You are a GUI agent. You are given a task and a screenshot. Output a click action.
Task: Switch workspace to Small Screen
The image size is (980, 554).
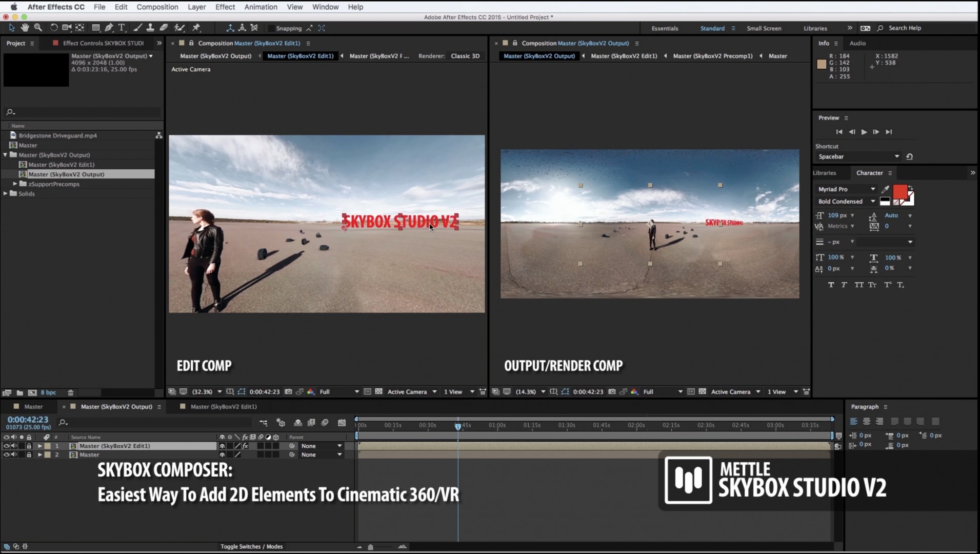point(764,28)
